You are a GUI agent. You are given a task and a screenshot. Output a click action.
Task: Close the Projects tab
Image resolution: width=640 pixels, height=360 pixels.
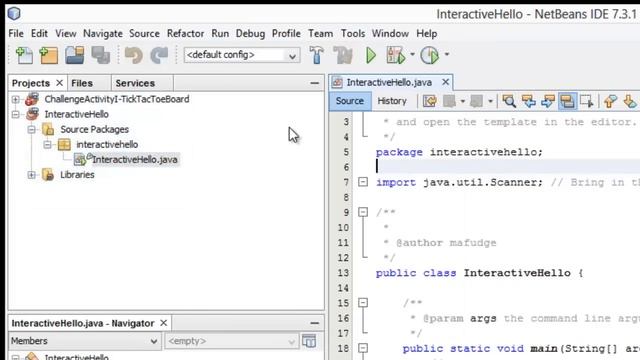(x=60, y=83)
